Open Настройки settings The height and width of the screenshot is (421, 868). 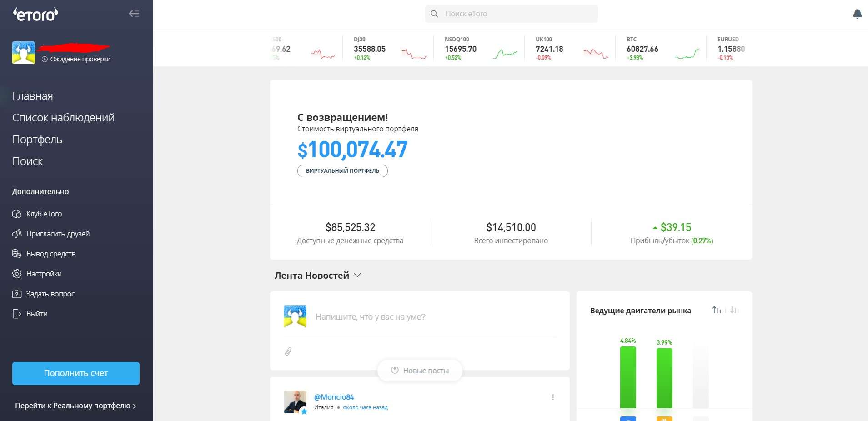coord(44,274)
